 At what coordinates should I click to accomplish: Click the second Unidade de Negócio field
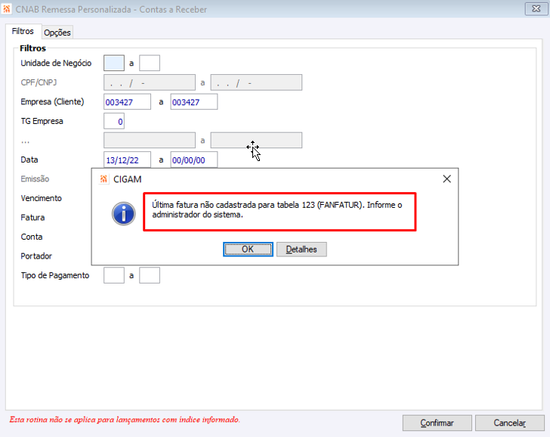pos(149,63)
